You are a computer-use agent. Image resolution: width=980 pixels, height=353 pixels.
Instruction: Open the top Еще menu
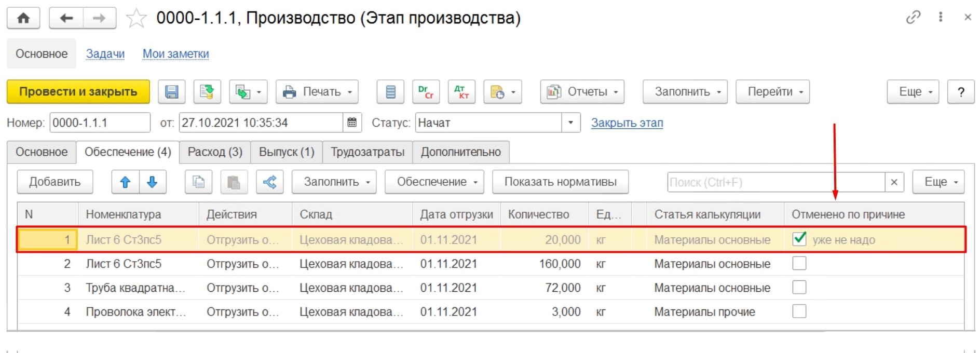(x=913, y=92)
